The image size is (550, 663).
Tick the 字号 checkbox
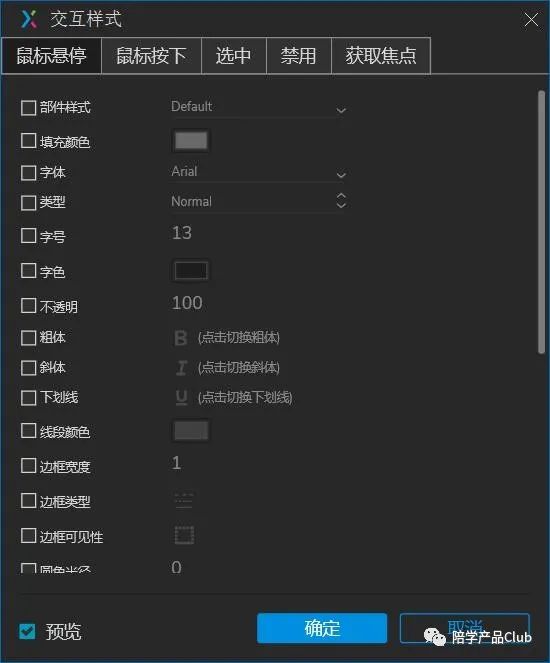point(28,236)
